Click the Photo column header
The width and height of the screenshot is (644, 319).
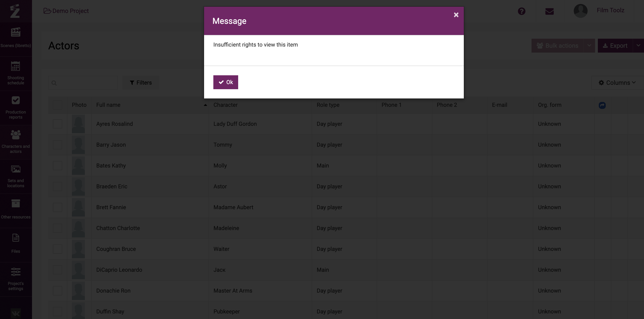pyautogui.click(x=79, y=105)
